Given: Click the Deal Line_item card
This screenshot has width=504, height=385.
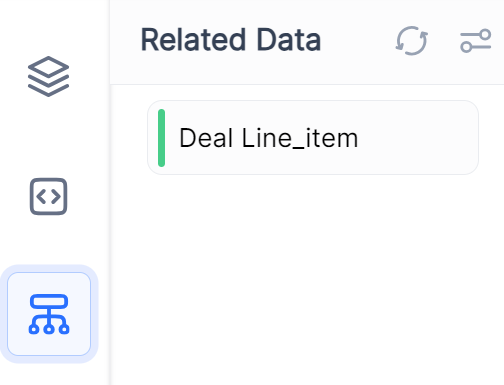Looking at the screenshot, I should 313,137.
